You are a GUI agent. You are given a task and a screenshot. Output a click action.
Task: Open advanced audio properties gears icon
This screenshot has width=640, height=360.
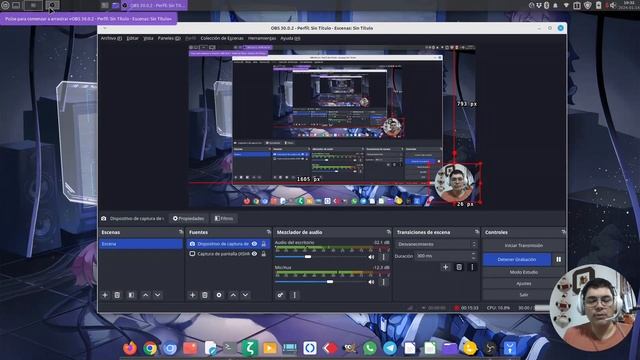click(280, 295)
